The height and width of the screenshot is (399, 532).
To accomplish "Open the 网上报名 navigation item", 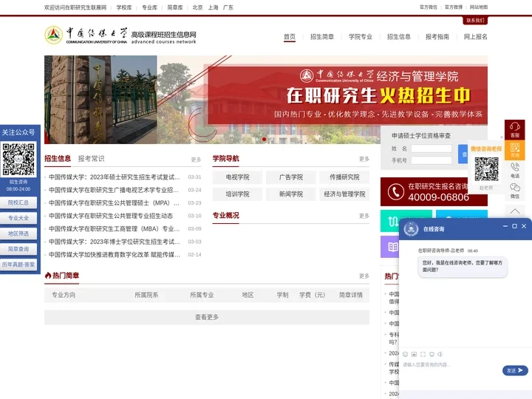I will tap(475, 37).
